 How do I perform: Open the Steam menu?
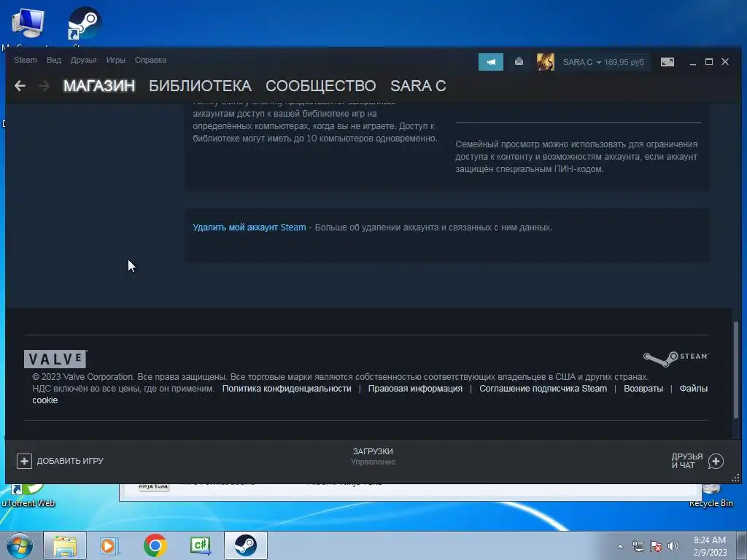(26, 60)
